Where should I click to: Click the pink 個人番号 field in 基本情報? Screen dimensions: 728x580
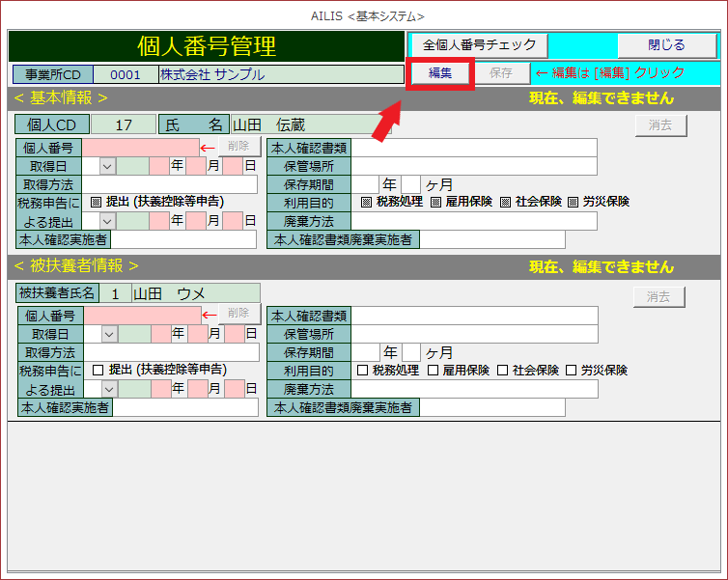[x=140, y=148]
